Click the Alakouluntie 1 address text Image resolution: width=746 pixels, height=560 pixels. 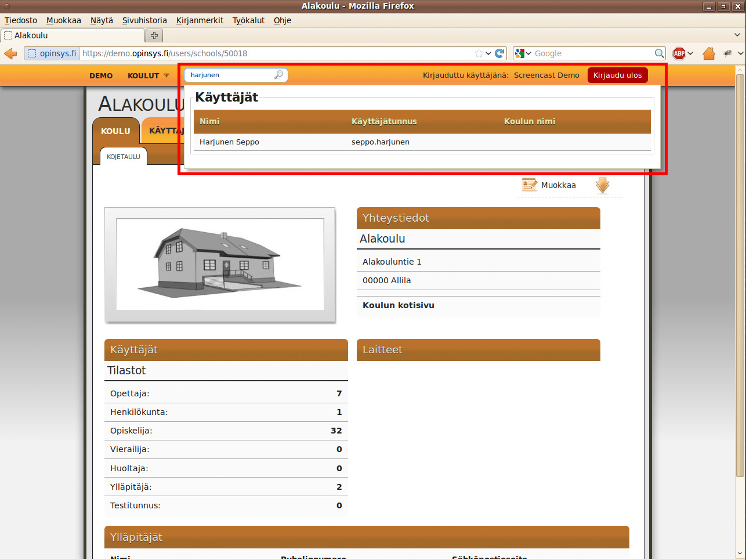392,262
